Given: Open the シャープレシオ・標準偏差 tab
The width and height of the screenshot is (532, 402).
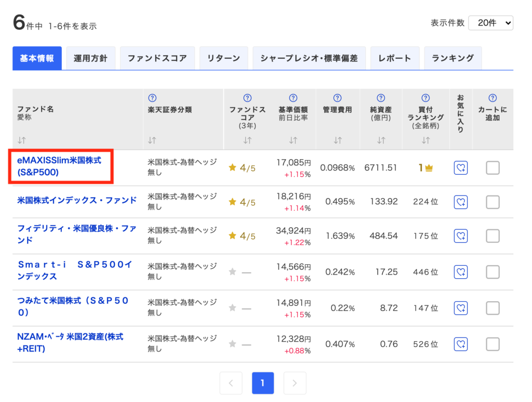Looking at the screenshot, I should click(309, 58).
